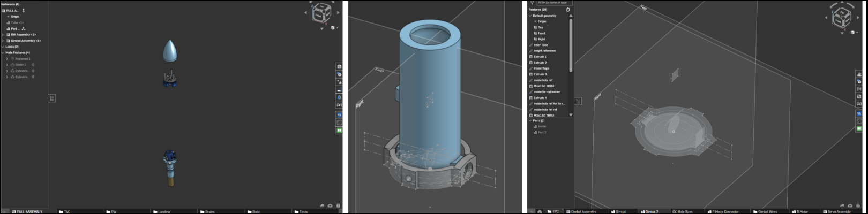
Task: Switch to the Landing tab
Action: 164,212
